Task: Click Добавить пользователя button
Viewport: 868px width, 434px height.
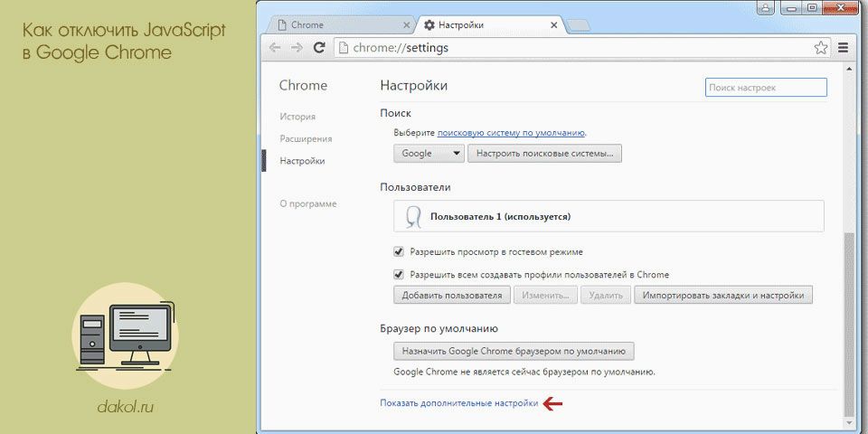Action: [452, 295]
